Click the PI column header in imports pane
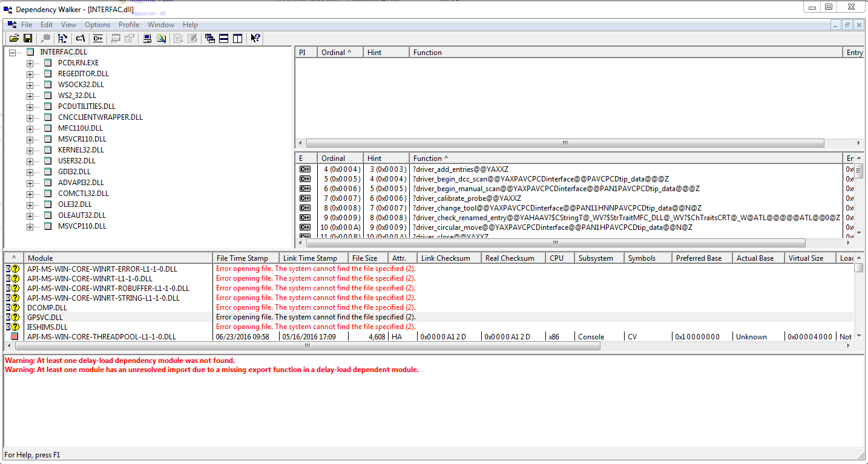The height and width of the screenshot is (464, 868). coord(306,53)
